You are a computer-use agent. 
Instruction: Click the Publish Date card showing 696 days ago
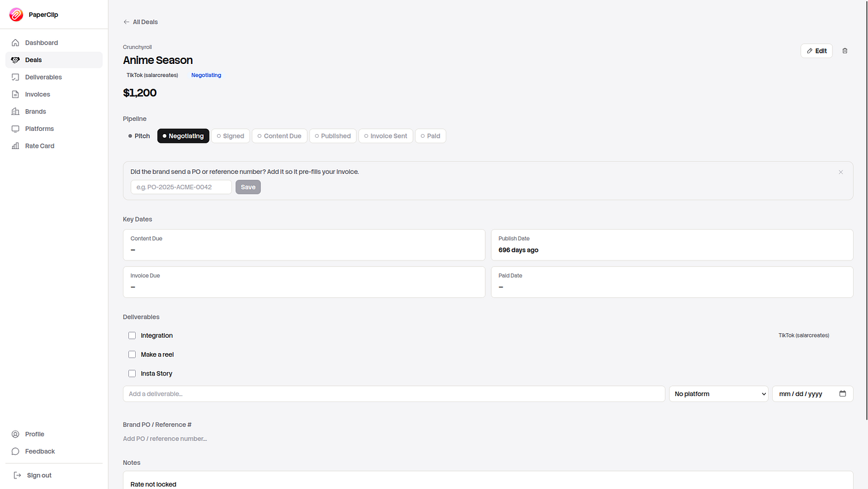672,244
